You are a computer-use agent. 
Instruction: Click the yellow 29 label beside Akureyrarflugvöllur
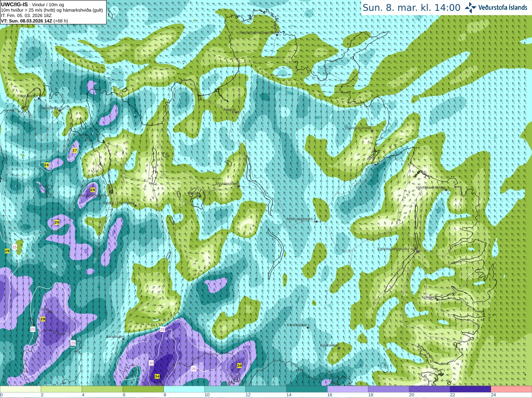[x=93, y=190]
